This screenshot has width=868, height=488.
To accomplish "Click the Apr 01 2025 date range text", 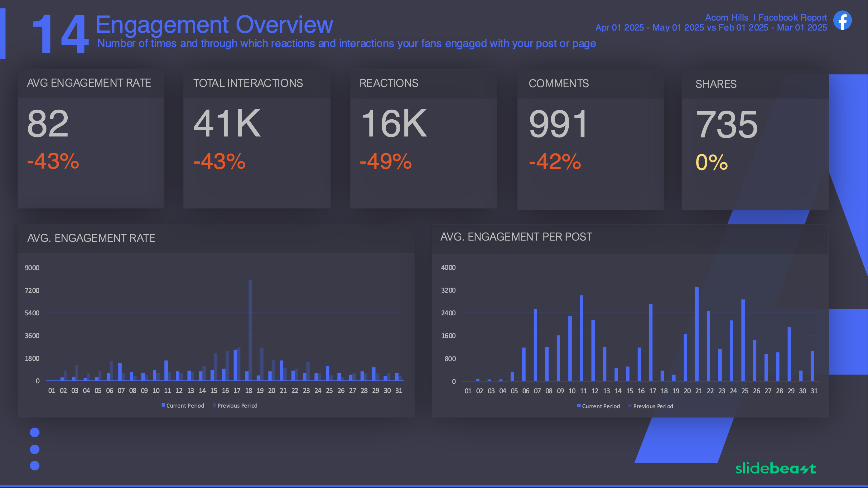I will click(711, 28).
